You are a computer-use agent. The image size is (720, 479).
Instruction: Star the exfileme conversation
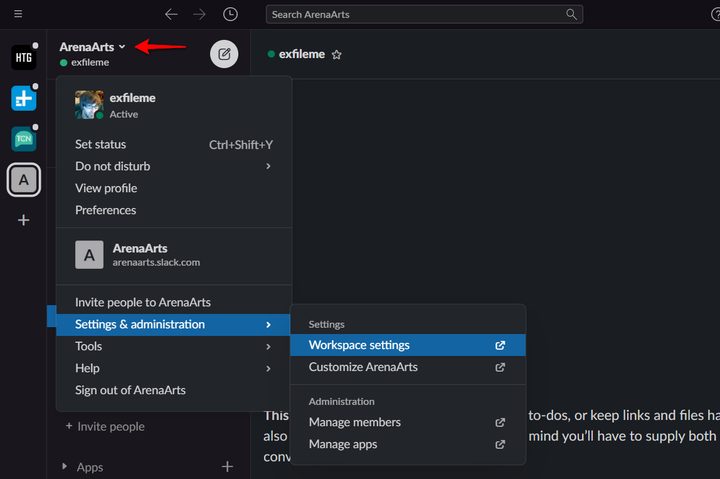(337, 55)
